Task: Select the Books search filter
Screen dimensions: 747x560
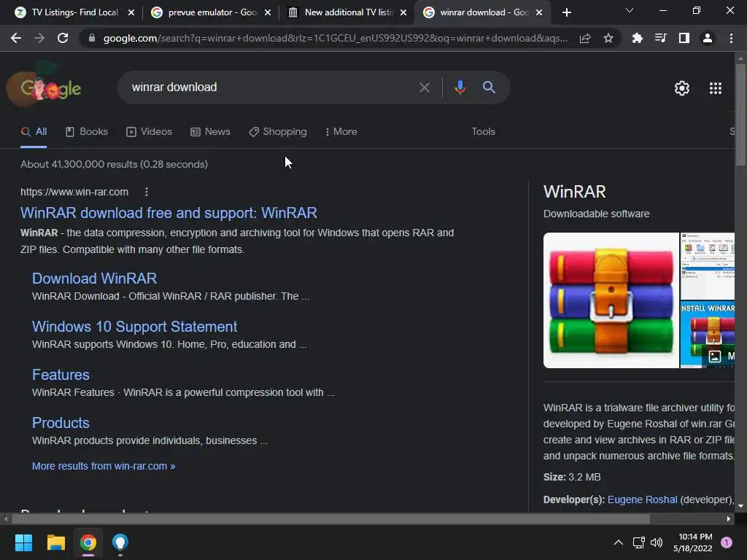Action: pos(87,132)
